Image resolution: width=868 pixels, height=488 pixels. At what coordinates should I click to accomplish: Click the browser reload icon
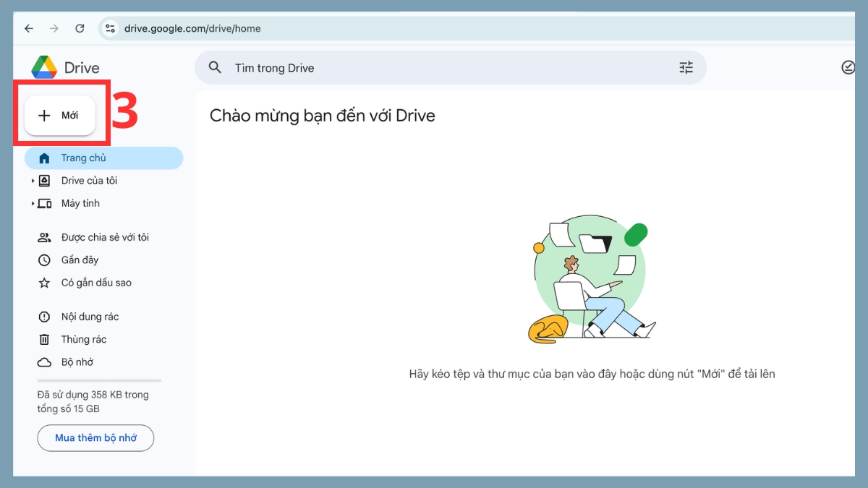pyautogui.click(x=80, y=28)
